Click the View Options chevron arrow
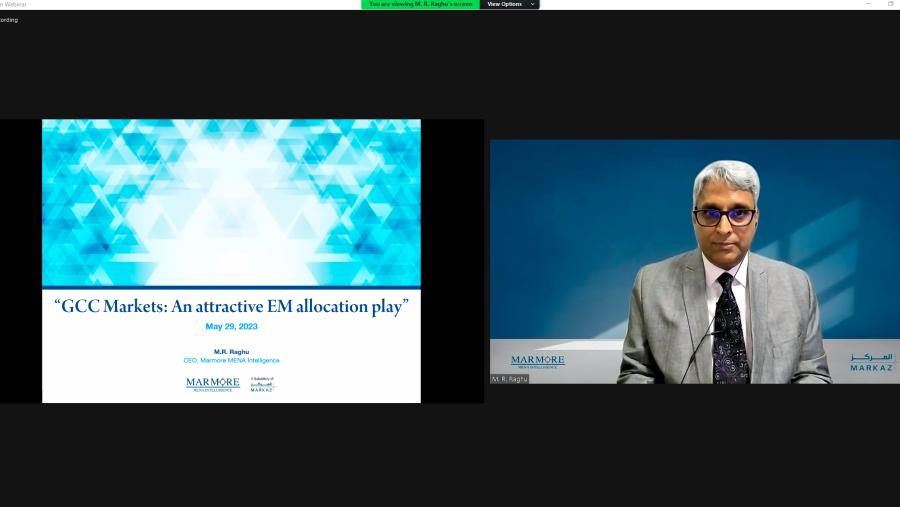Viewport: 900px width, 507px height. [x=533, y=4]
